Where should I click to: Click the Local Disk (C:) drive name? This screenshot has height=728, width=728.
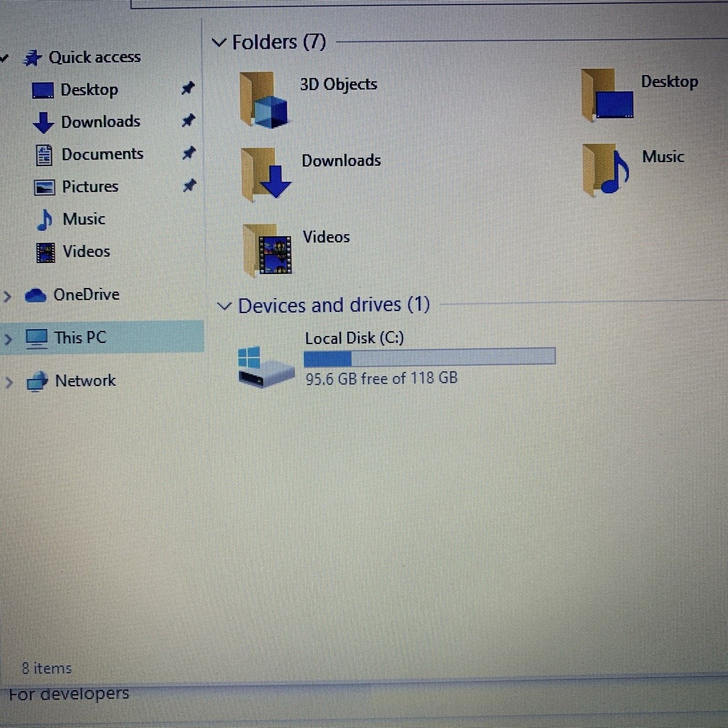coord(354,338)
